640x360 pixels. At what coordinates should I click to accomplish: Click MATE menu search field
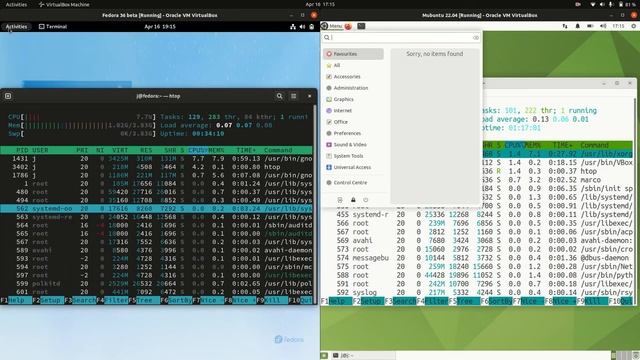[x=401, y=38]
